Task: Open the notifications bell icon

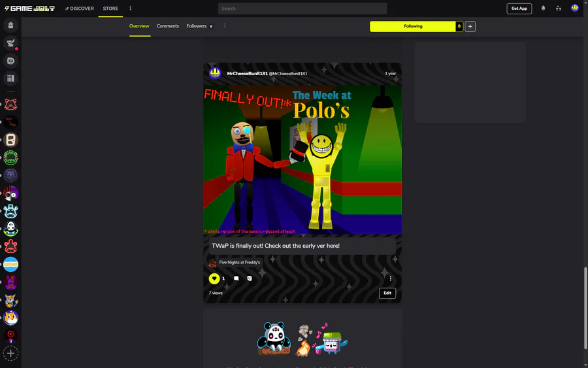Action: (x=543, y=8)
